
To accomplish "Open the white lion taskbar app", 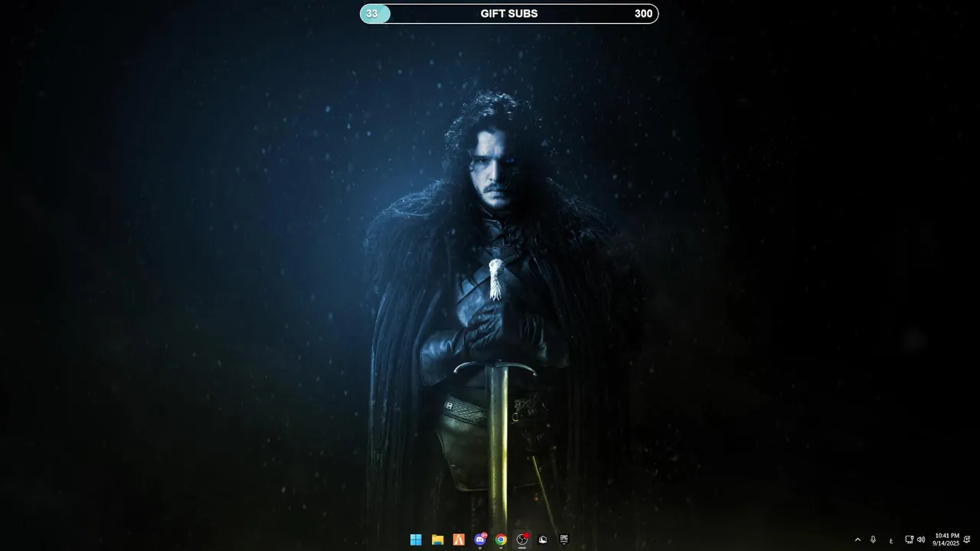I will 543,540.
